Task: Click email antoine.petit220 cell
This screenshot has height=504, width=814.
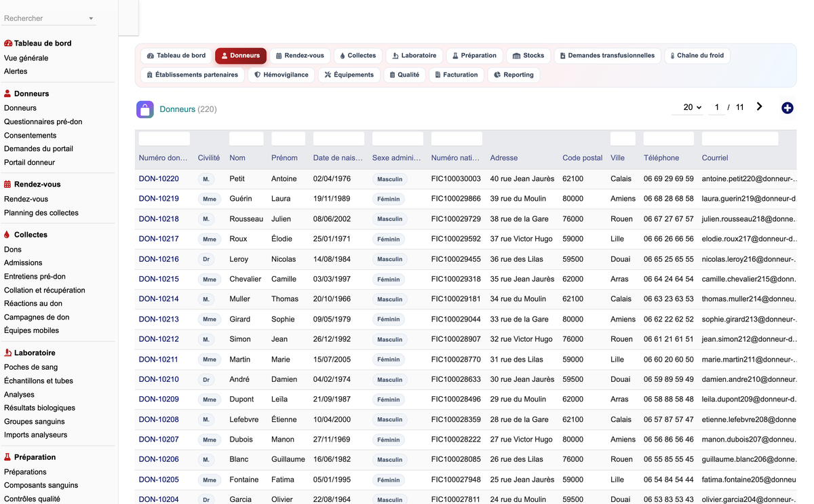Action: coord(748,179)
